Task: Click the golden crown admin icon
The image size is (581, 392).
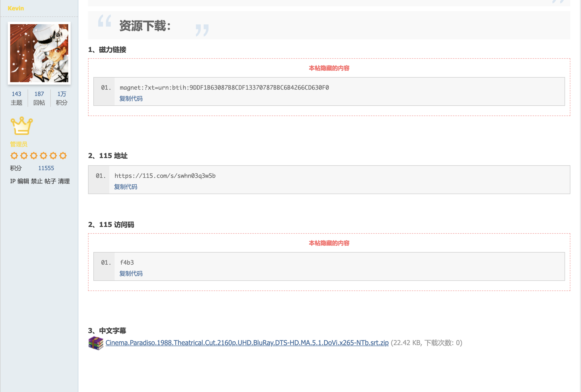Action: pyautogui.click(x=22, y=126)
